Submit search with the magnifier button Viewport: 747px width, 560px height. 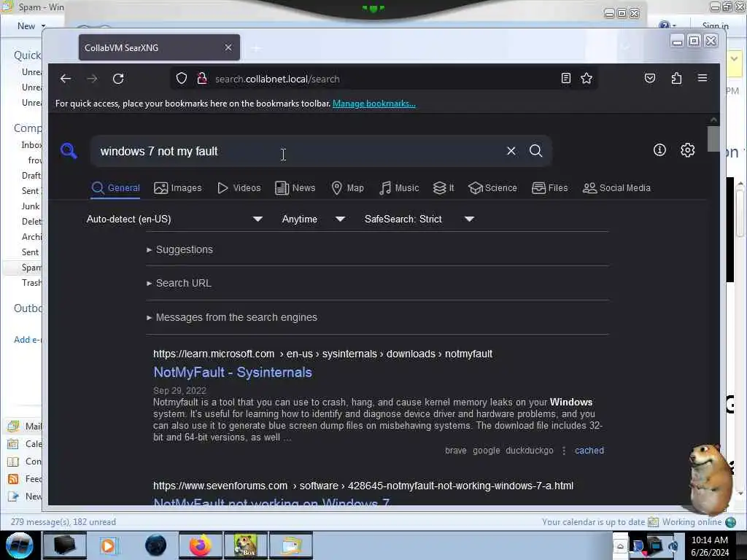tap(536, 151)
